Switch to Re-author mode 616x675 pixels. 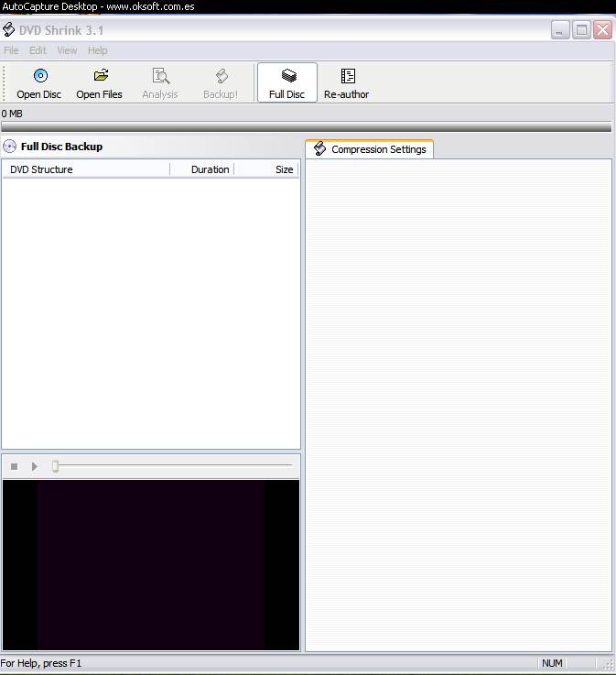click(x=347, y=82)
